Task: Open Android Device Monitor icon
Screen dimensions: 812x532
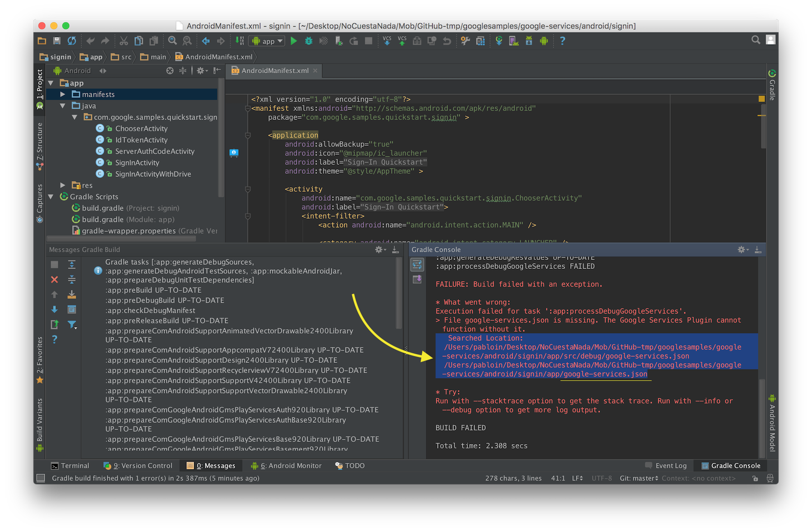Action: tap(544, 41)
